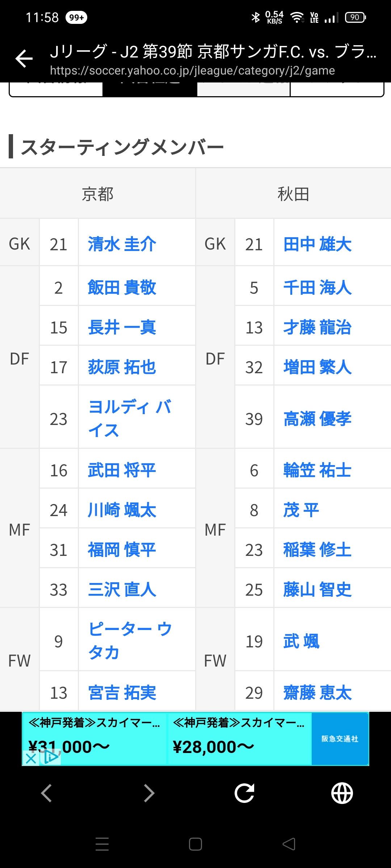Close the ad with X icon
The width and height of the screenshot is (391, 868).
coord(31,758)
